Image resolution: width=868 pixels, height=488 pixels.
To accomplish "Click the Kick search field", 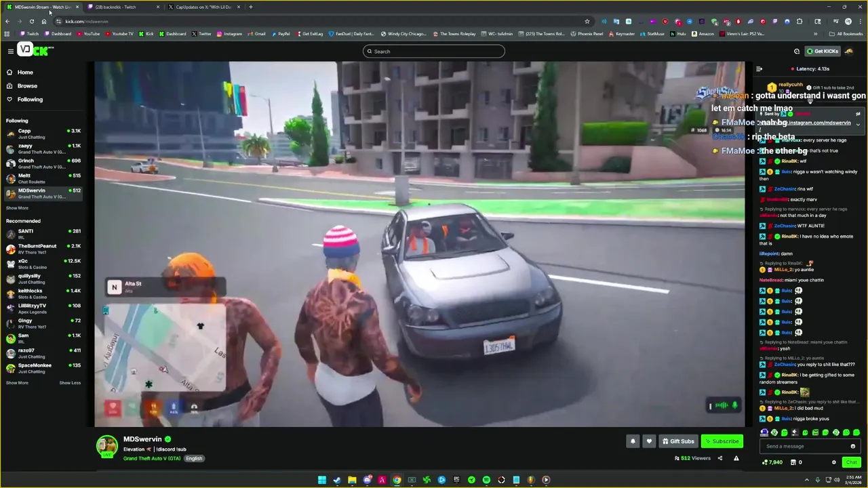I will (x=434, y=52).
